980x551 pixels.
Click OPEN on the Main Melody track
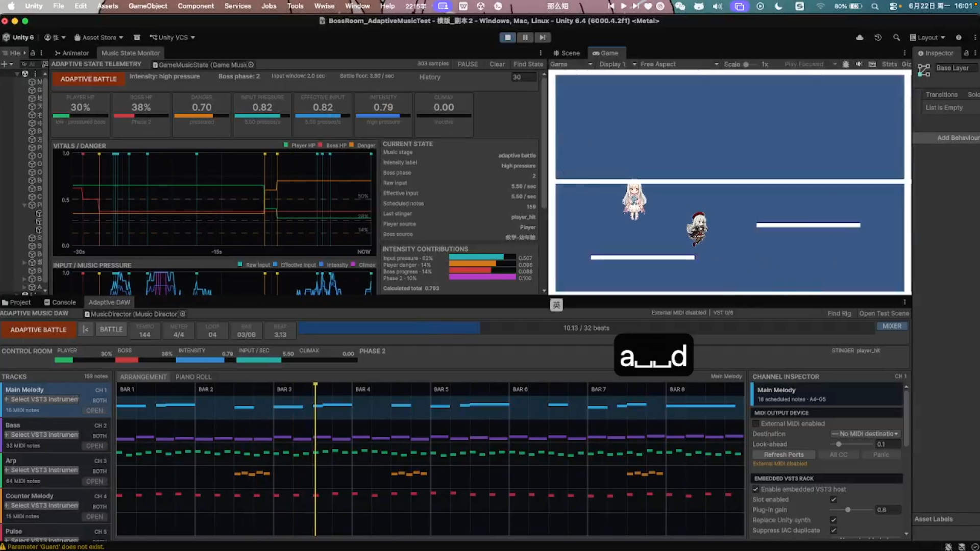[94, 411]
